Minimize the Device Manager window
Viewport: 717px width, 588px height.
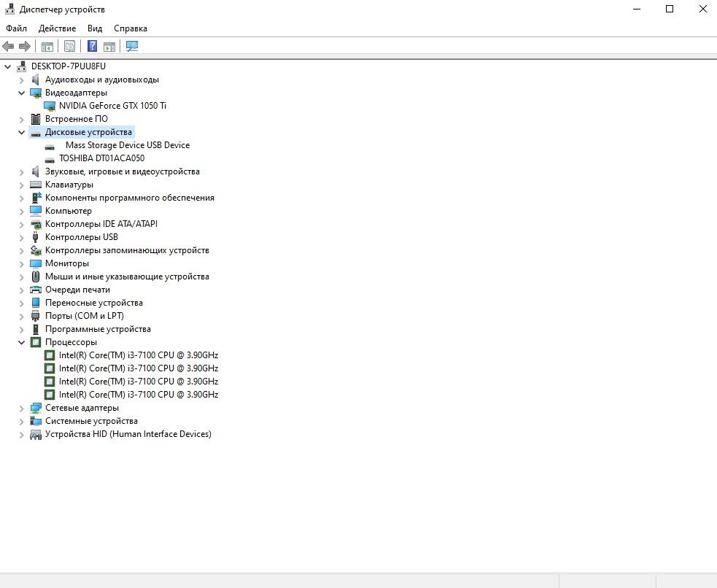[x=637, y=9]
